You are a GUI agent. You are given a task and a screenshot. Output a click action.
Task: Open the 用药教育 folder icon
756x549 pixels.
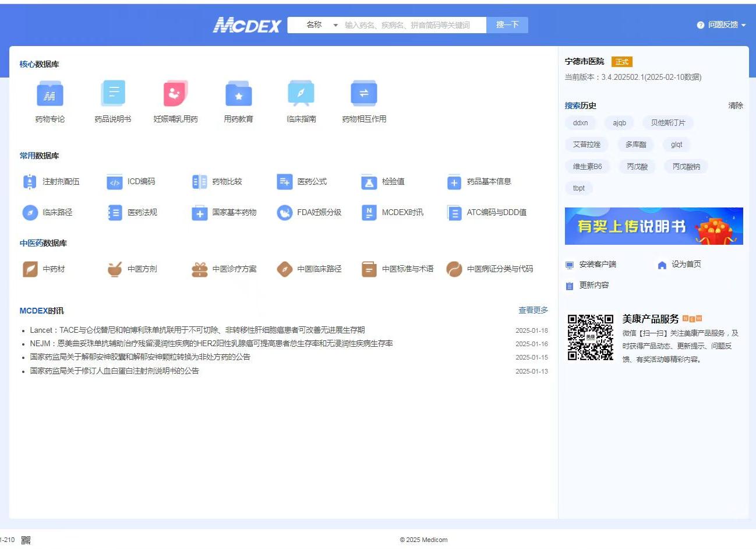coord(238,94)
